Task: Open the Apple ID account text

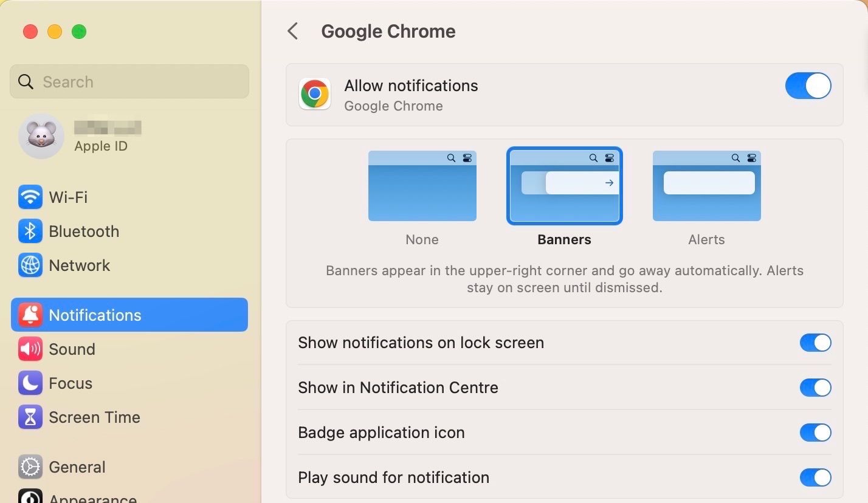Action: [x=101, y=146]
